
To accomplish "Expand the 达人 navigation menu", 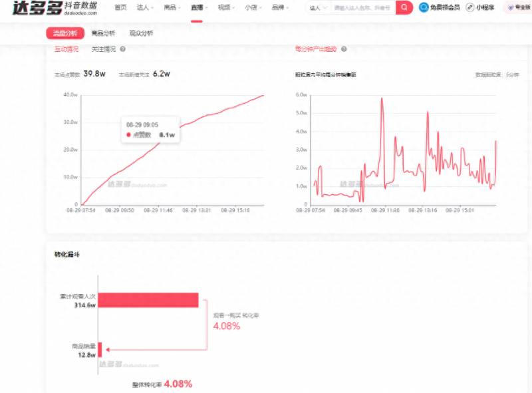I will [145, 7].
